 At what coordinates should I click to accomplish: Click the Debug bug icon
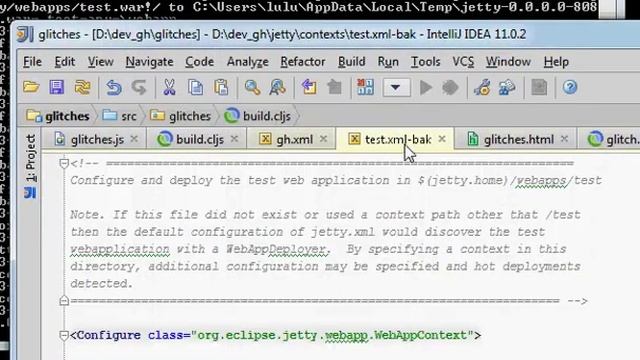450,87
